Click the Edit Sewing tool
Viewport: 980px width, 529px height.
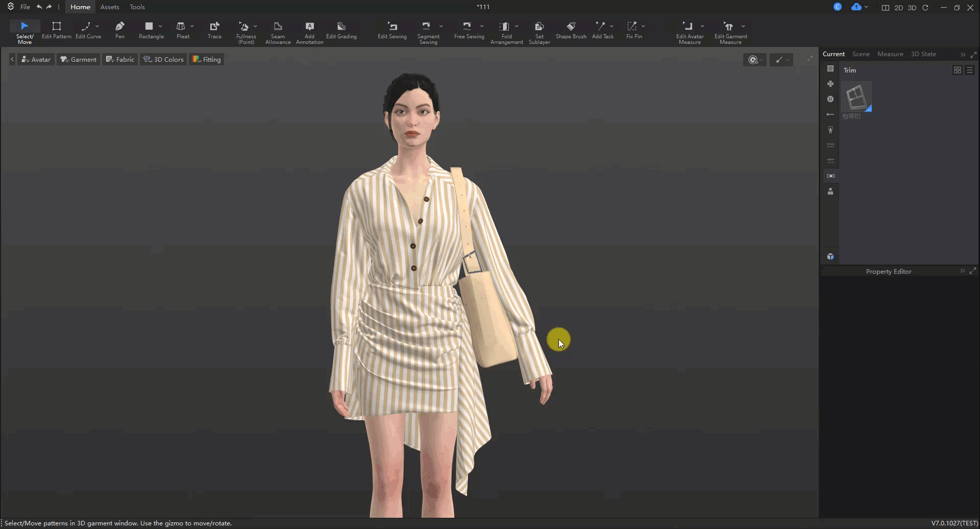(x=391, y=30)
